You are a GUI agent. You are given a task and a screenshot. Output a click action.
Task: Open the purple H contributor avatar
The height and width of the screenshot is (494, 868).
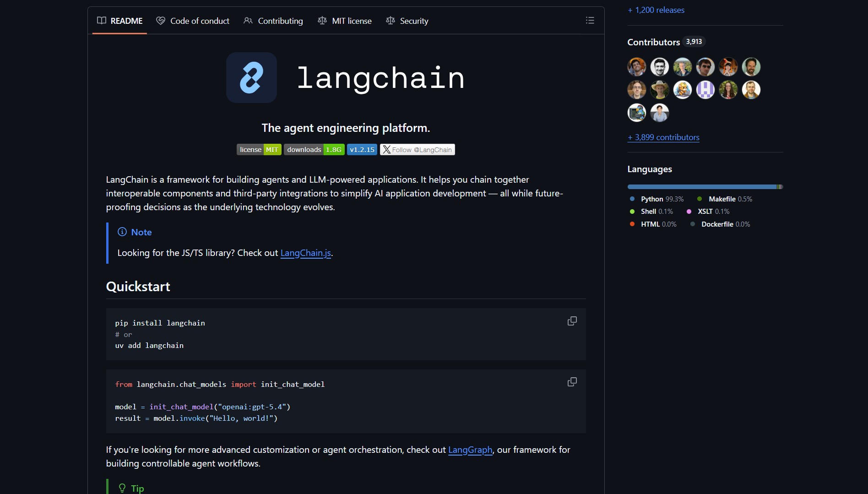pos(705,90)
